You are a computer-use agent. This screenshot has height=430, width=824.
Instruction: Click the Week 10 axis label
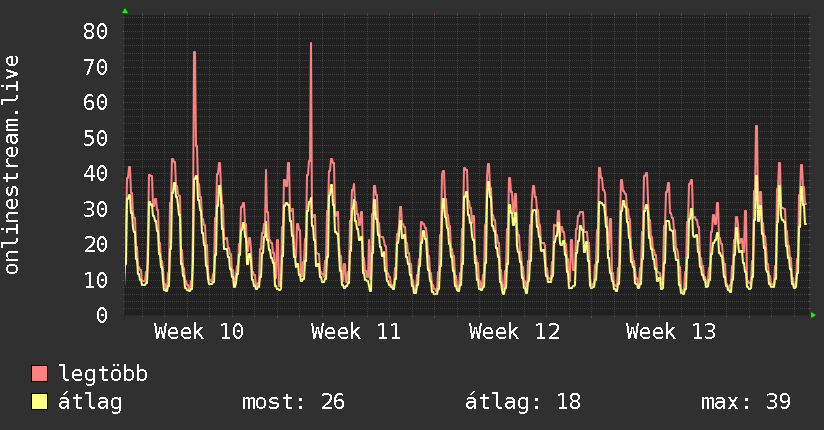tap(199, 332)
